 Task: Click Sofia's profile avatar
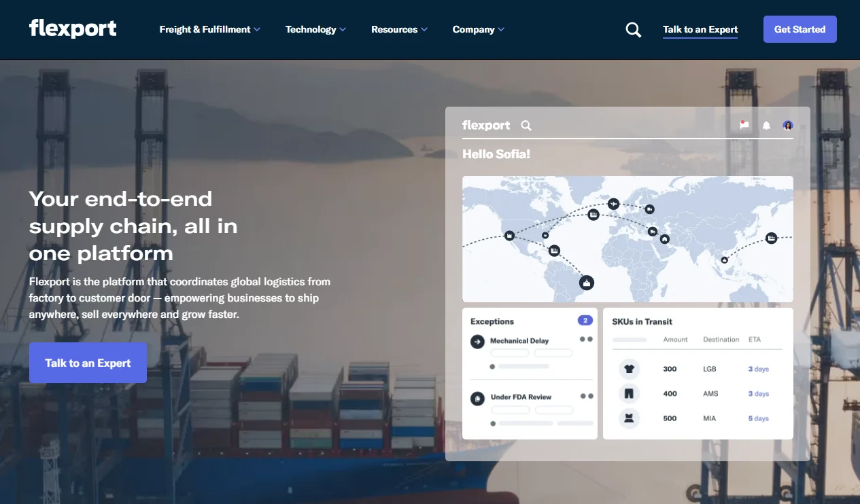[x=788, y=125]
